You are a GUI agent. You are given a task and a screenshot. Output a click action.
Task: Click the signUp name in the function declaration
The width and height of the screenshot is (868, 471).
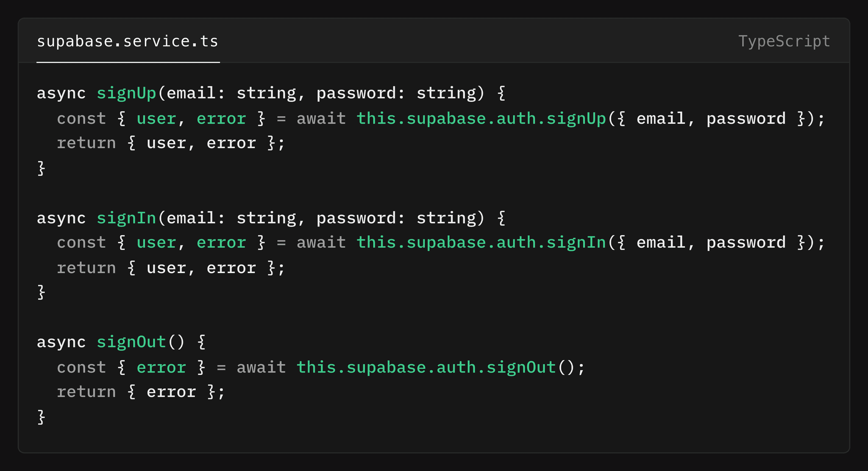tap(126, 93)
